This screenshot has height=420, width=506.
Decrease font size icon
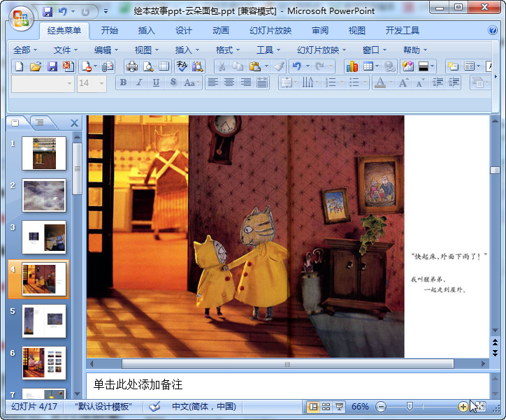[420, 82]
